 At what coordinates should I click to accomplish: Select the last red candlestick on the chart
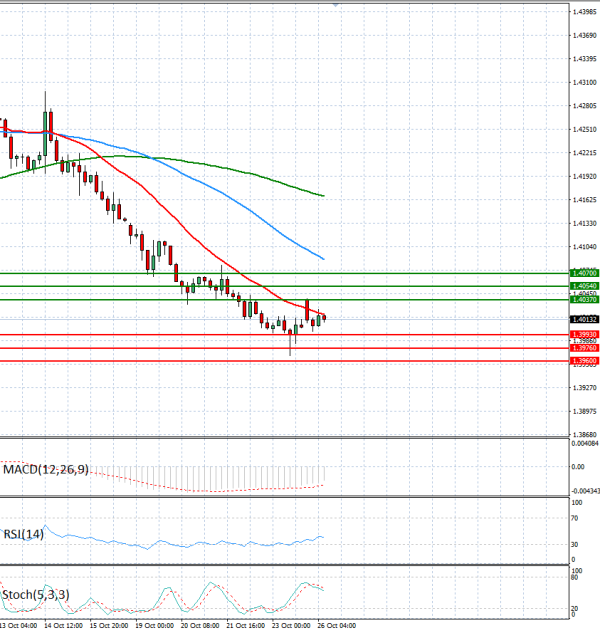(x=324, y=317)
